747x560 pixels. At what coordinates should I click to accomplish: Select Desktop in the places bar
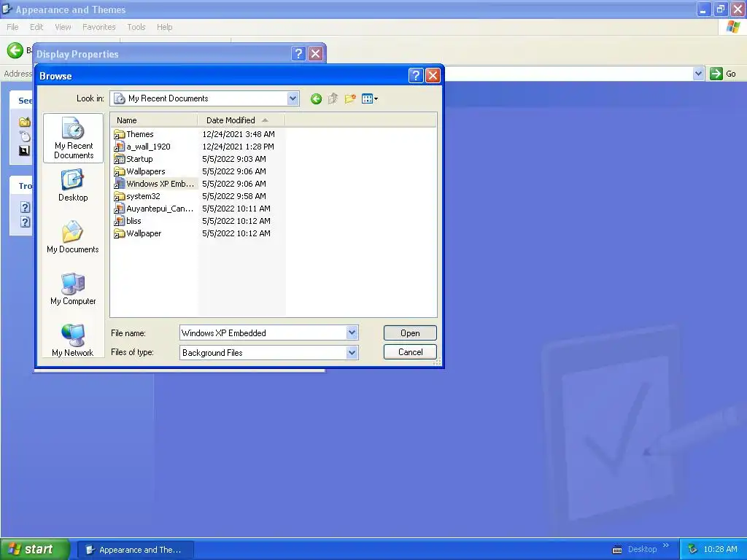73,186
